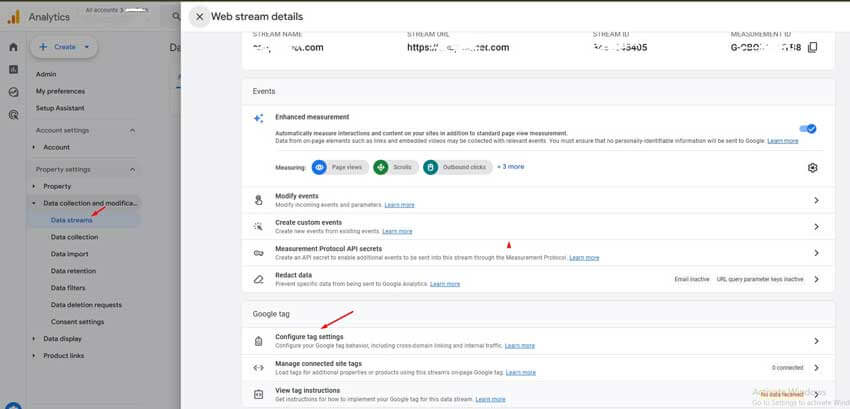Expand the Property tree item
Image resolution: width=850 pixels, height=409 pixels.
click(34, 187)
